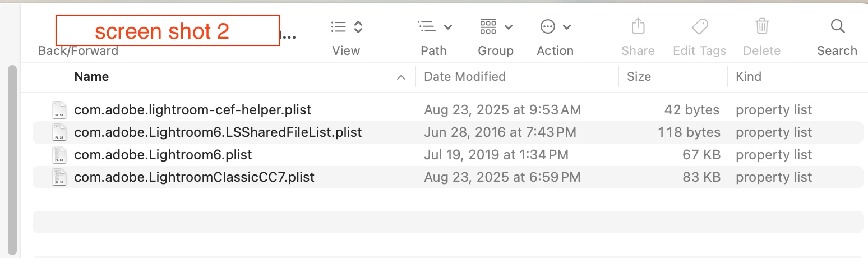Open the View list-style icon
Image resolution: width=868 pixels, height=258 pixels.
tap(339, 26)
